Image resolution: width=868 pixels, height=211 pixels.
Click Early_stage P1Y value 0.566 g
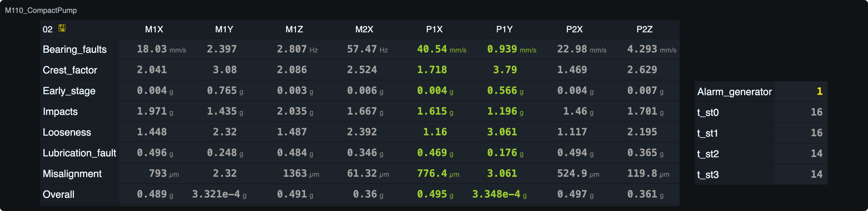pos(505,90)
